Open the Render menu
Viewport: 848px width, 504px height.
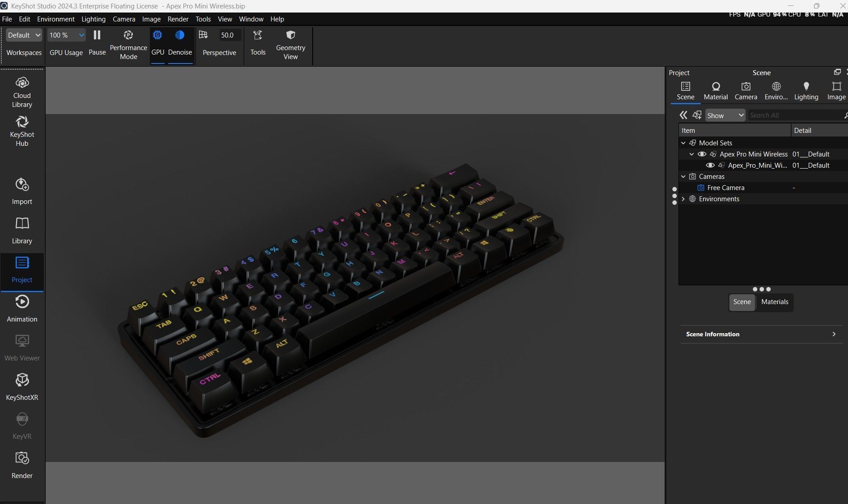click(x=178, y=19)
